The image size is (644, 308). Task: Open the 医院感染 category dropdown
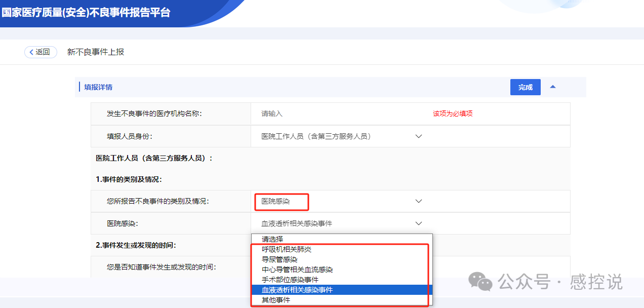tap(419, 223)
